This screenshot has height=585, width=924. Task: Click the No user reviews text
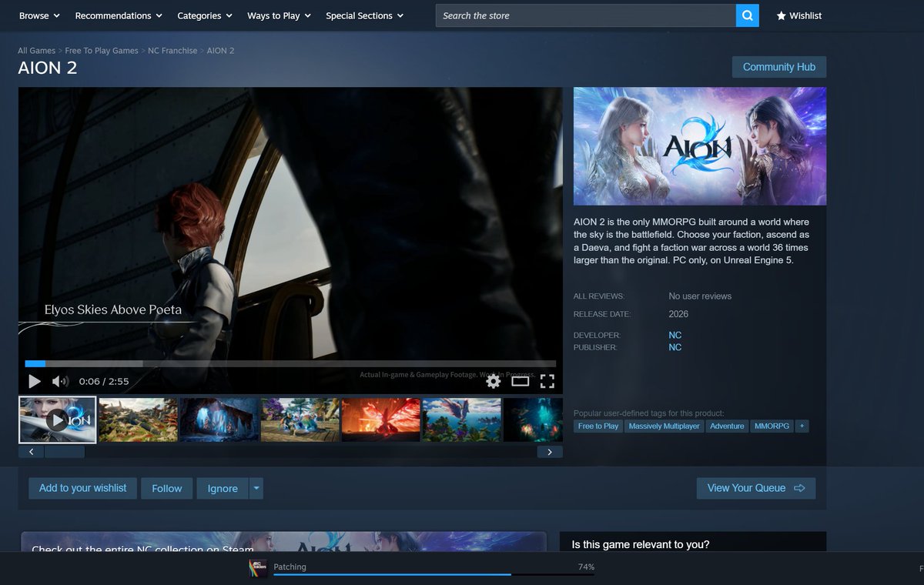pos(700,296)
